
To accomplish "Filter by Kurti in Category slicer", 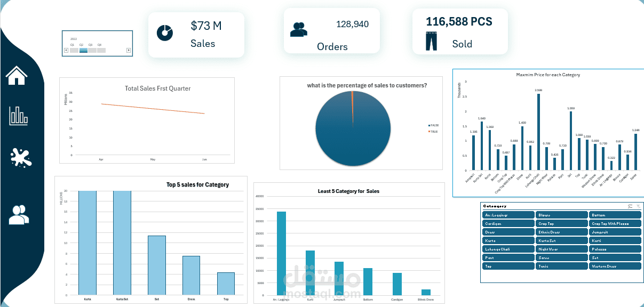I will tap(615, 240).
